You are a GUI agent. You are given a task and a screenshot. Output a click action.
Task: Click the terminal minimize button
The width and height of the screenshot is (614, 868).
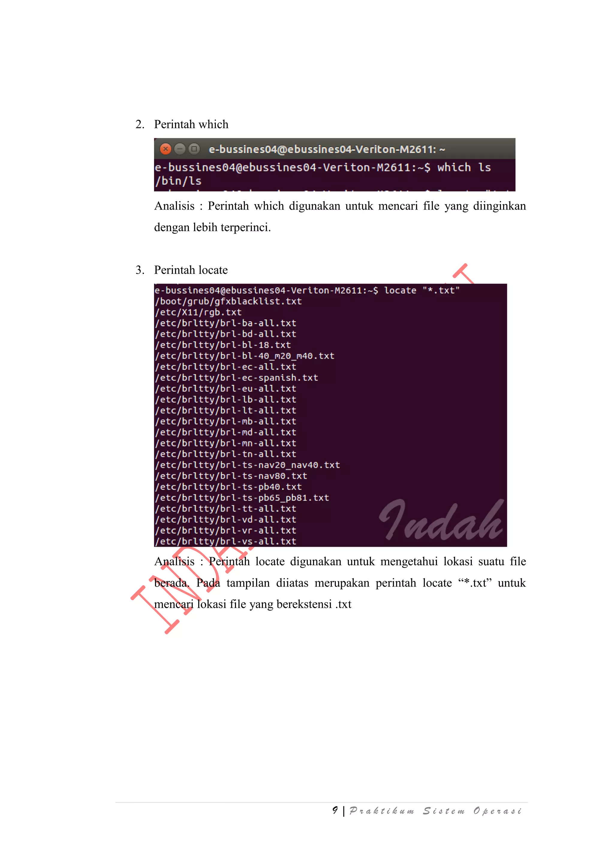(x=180, y=149)
